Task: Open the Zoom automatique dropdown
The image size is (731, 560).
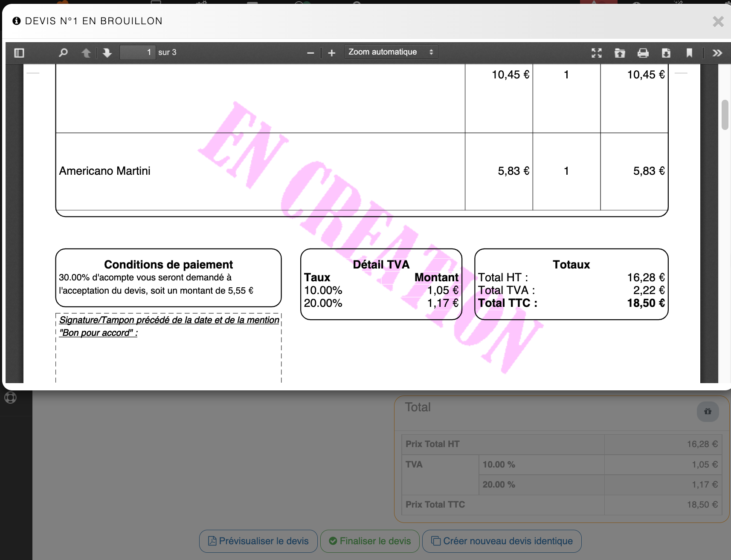Action: pyautogui.click(x=391, y=52)
